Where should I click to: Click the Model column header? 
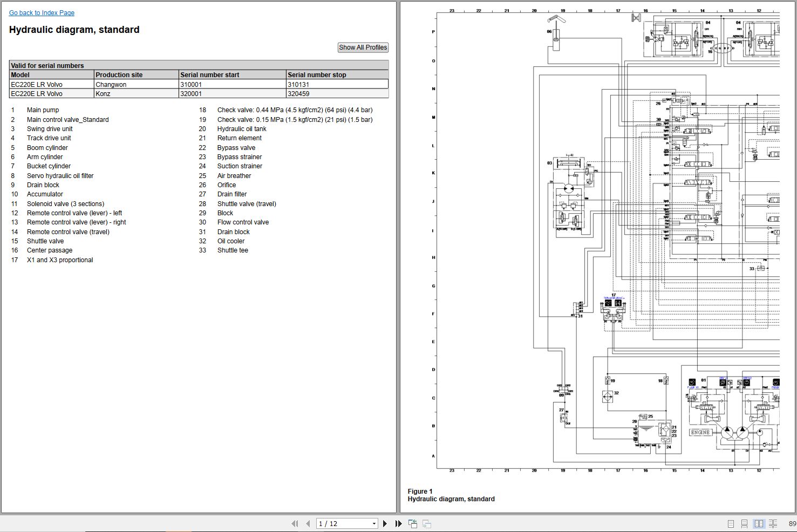pyautogui.click(x=52, y=74)
